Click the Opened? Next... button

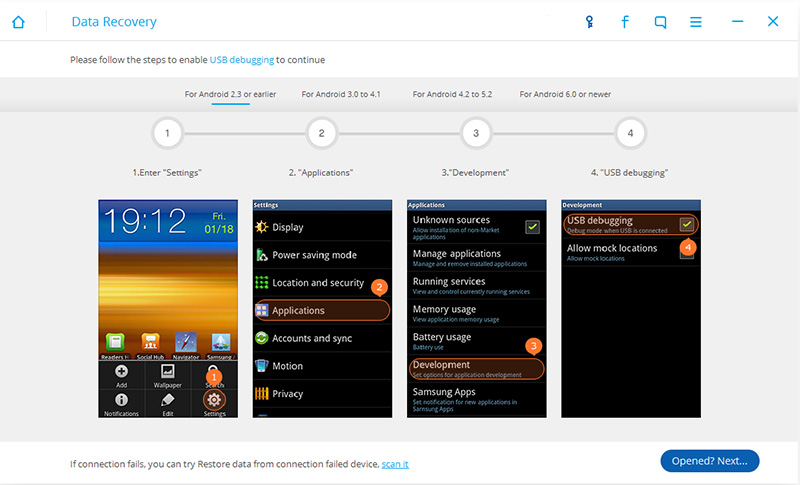710,460
